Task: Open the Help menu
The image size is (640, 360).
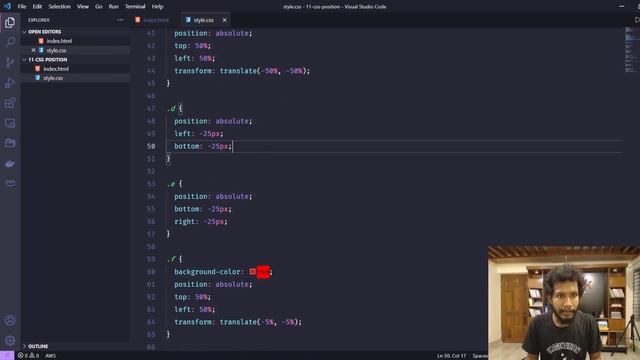Action: coord(158,7)
